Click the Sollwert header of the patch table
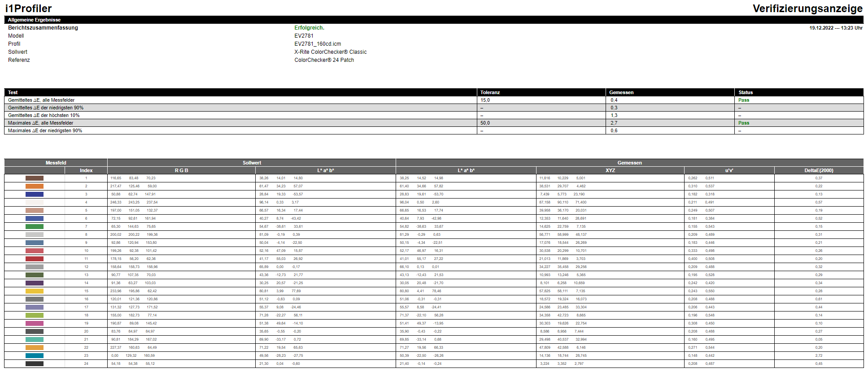 (252, 163)
